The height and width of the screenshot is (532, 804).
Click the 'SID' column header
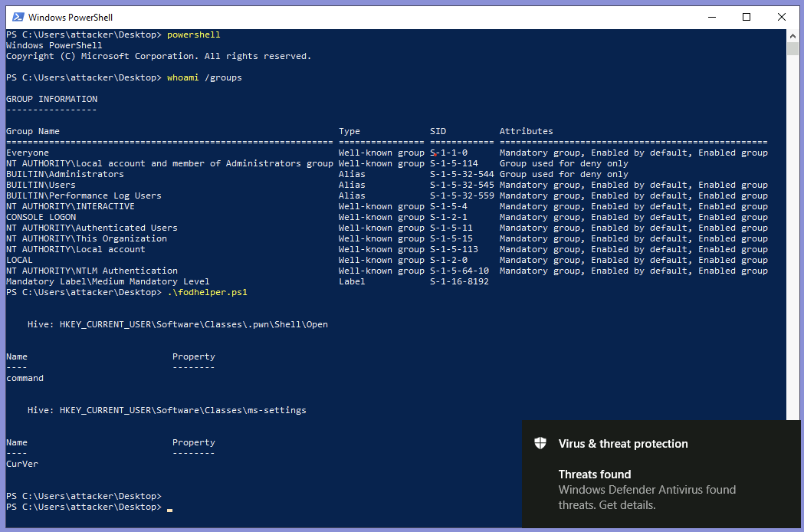point(438,131)
